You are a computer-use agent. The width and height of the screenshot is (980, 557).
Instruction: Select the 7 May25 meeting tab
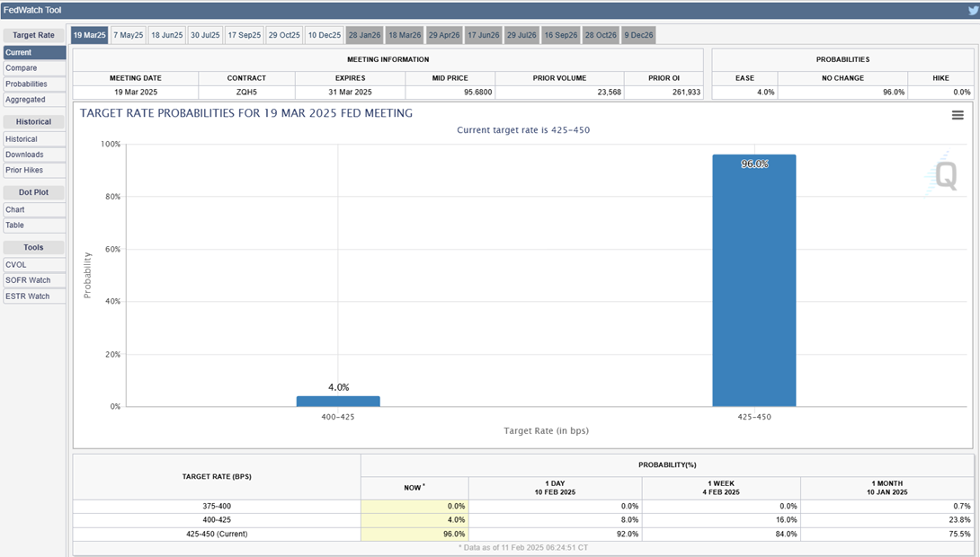click(x=128, y=35)
